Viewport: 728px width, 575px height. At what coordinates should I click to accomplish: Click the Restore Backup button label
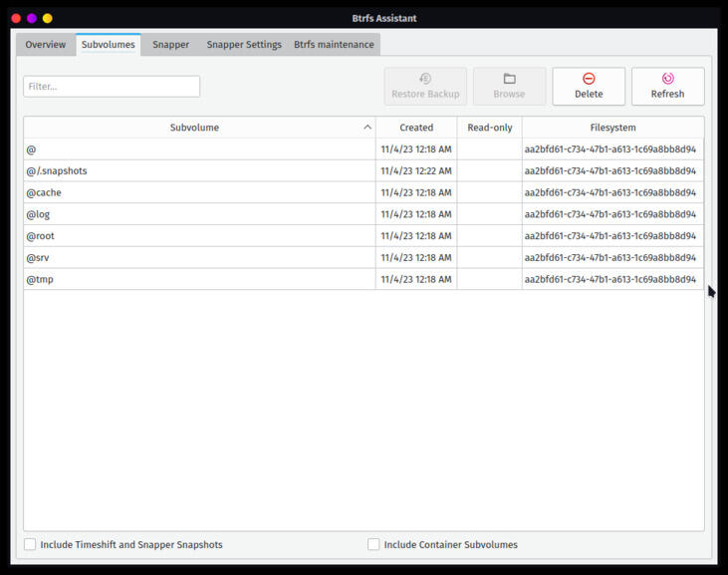pyautogui.click(x=425, y=94)
